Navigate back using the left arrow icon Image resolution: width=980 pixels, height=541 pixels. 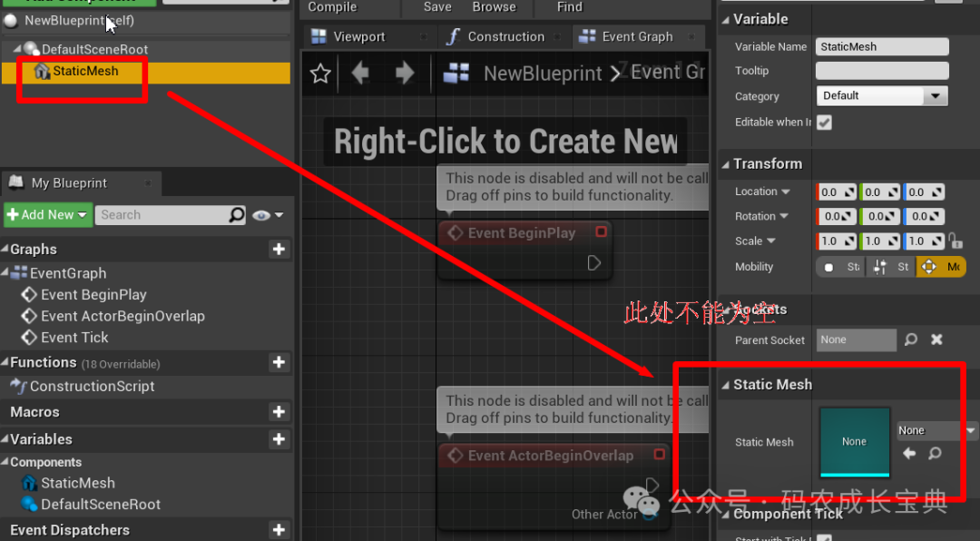click(359, 74)
